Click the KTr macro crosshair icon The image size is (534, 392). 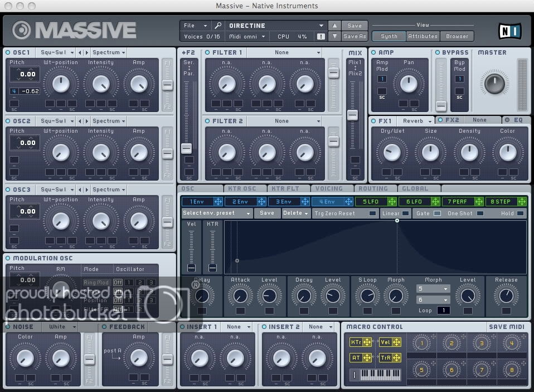[367, 342]
